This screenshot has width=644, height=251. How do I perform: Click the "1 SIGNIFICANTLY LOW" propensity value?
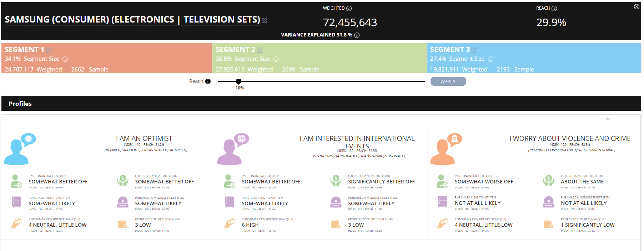(x=588, y=225)
